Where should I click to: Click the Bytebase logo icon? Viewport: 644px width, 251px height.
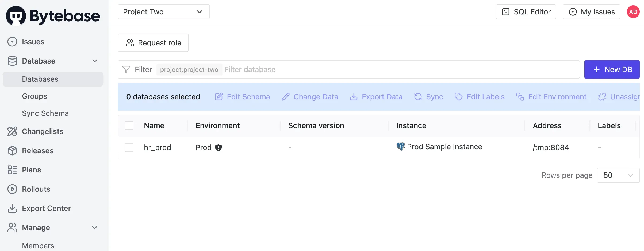click(16, 16)
